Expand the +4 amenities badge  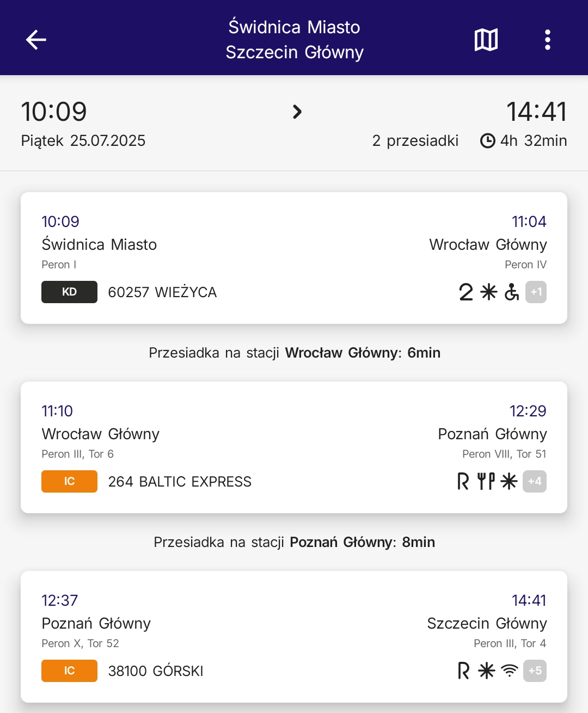535,482
